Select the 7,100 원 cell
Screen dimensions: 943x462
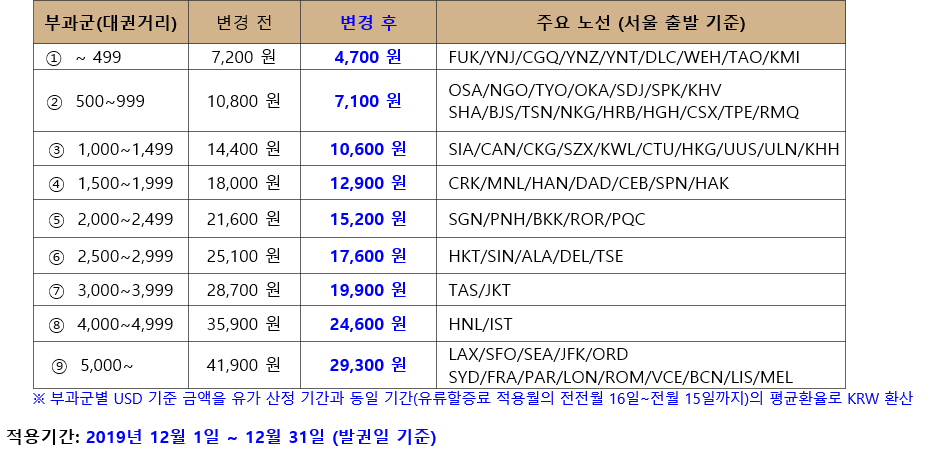368,100
